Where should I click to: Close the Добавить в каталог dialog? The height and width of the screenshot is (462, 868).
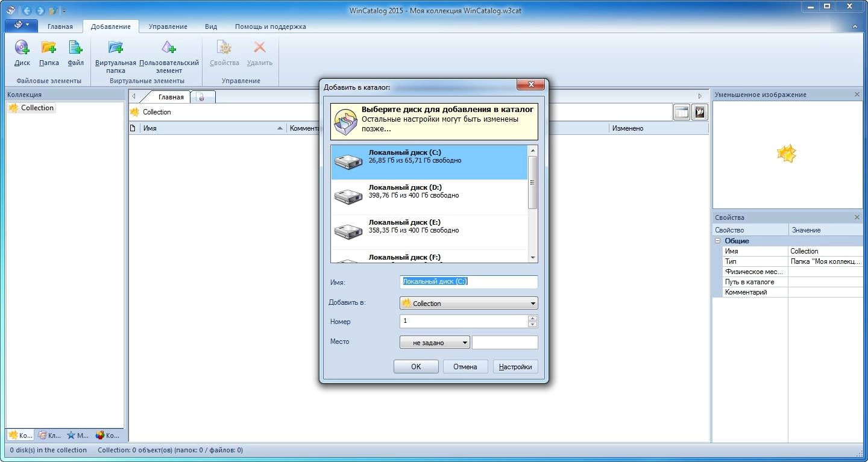(x=530, y=86)
